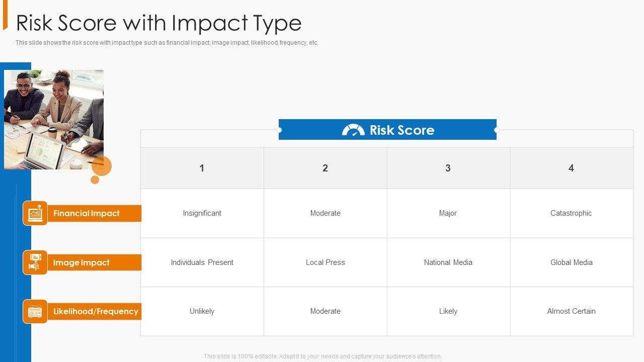This screenshot has height=362, width=644.
Task: Select the Financial Impact orange label
Action: 94,213
